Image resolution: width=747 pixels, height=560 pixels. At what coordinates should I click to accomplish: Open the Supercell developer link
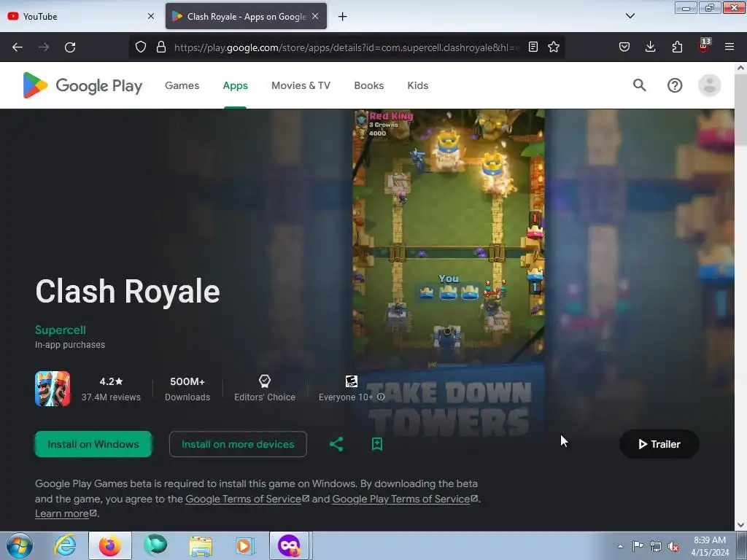(61, 330)
